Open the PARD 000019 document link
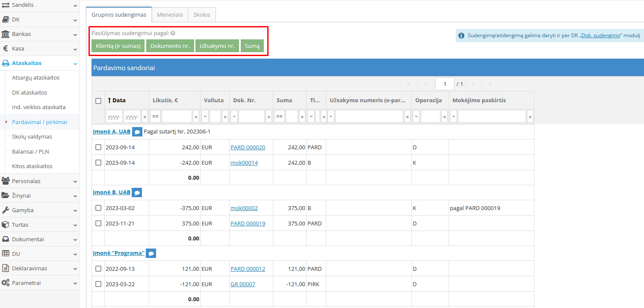Viewport: 644px width, 308px height. click(x=248, y=223)
